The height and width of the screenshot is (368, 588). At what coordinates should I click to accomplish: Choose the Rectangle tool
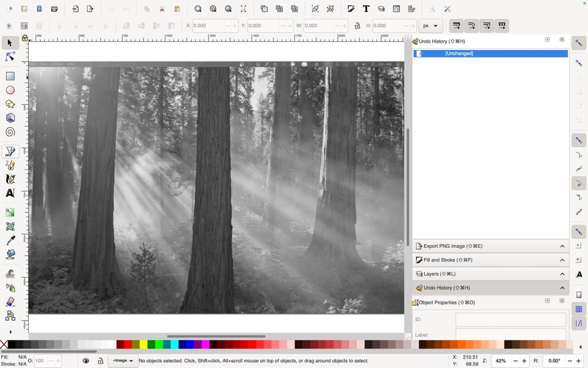[x=10, y=76]
